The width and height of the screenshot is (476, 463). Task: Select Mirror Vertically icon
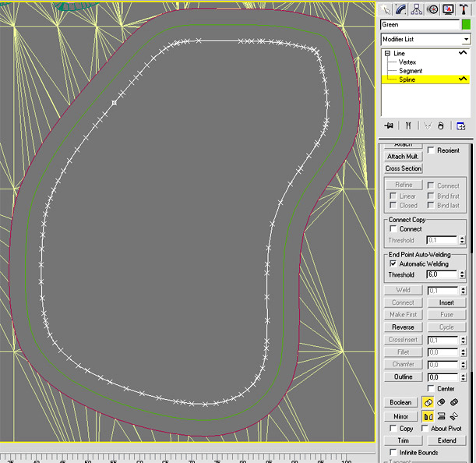pyautogui.click(x=441, y=416)
